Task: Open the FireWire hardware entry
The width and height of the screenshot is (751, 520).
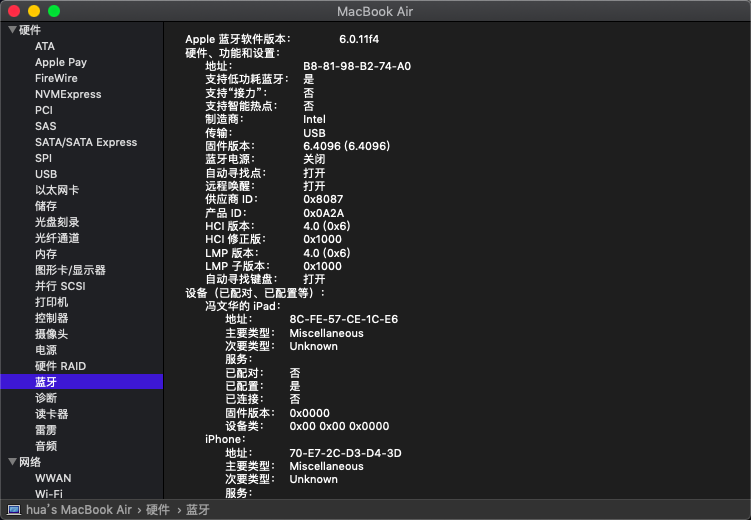Action: (56, 78)
